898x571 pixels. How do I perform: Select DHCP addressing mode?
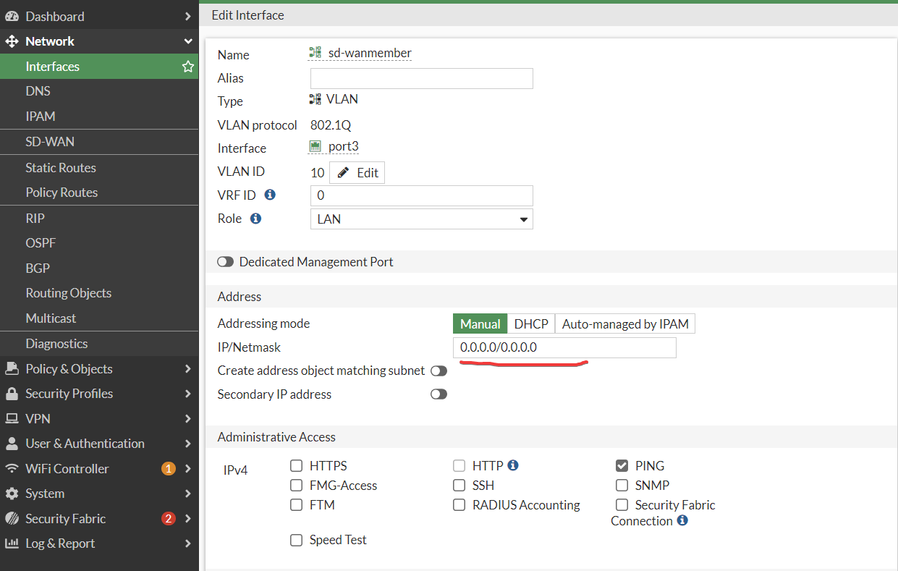pos(531,324)
